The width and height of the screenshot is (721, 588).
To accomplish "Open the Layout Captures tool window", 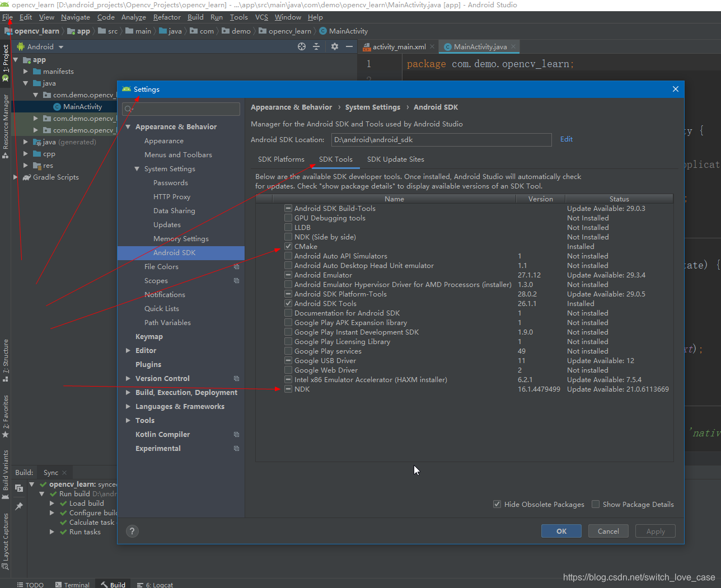I will point(6,540).
